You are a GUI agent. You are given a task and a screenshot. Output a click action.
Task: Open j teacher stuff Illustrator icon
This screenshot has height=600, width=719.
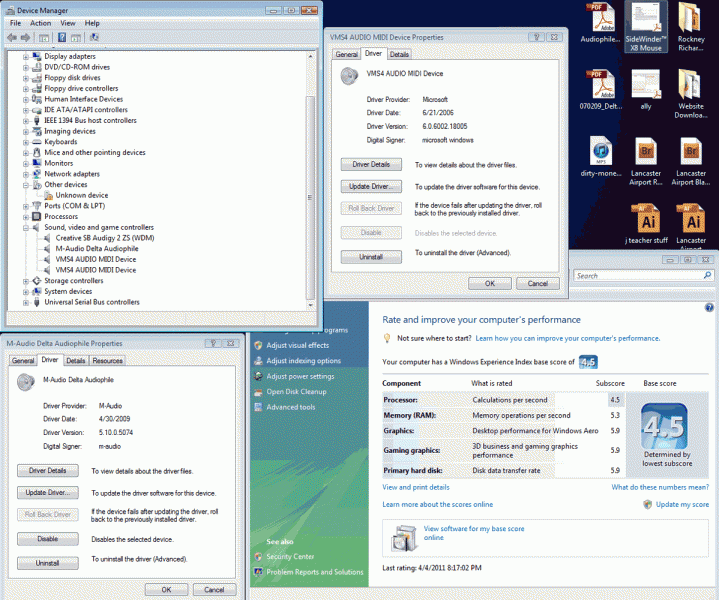point(646,224)
